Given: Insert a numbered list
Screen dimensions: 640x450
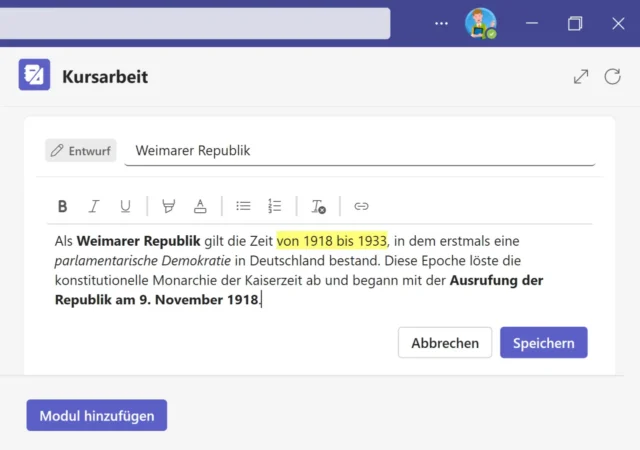Looking at the screenshot, I should (275, 206).
